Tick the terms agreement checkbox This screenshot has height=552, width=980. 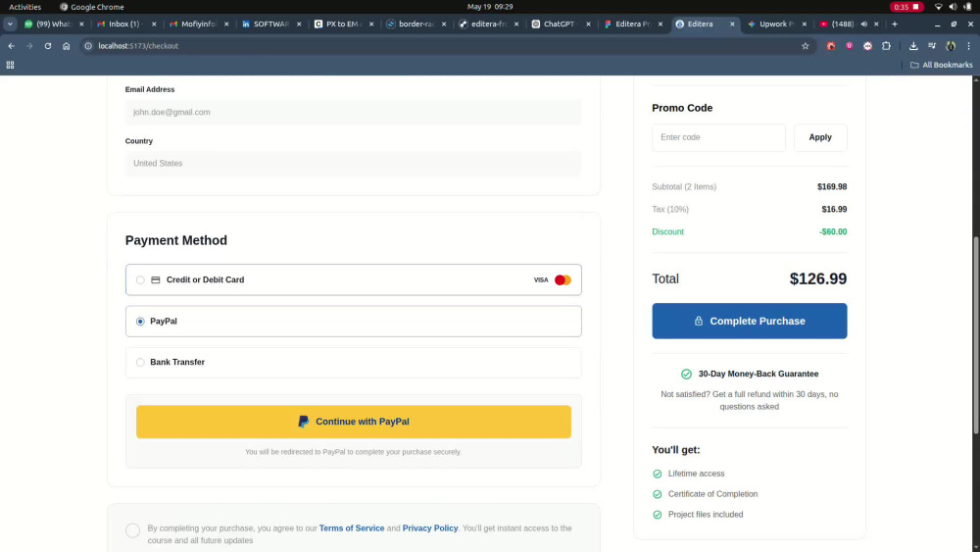[132, 530]
